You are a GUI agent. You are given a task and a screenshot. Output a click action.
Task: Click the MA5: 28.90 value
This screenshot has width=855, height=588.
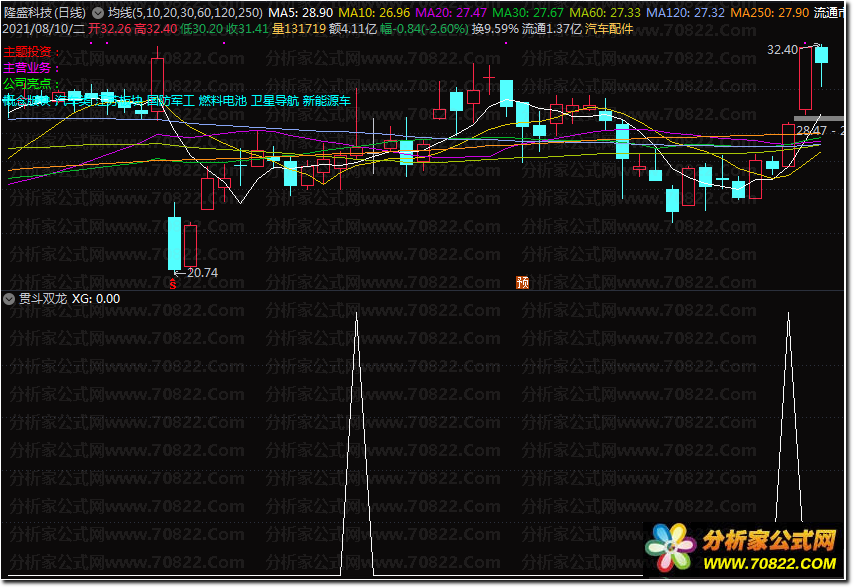[300, 13]
